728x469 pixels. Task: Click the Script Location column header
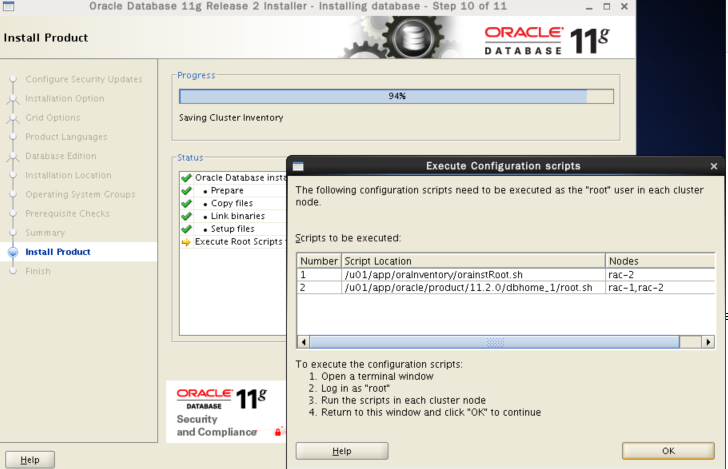472,260
